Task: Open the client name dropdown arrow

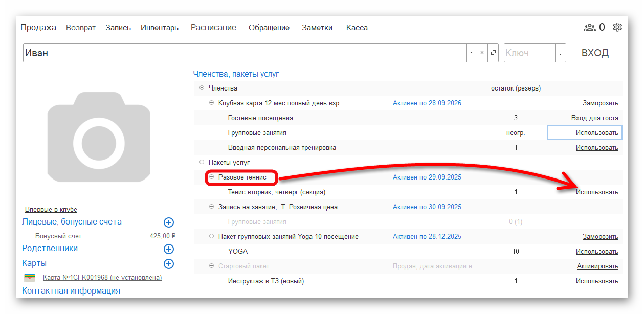Action: tap(471, 53)
